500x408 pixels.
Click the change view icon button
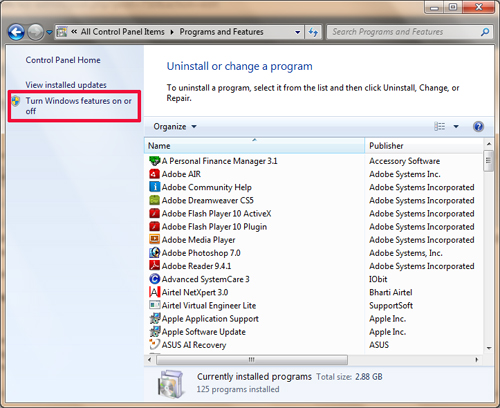point(440,126)
